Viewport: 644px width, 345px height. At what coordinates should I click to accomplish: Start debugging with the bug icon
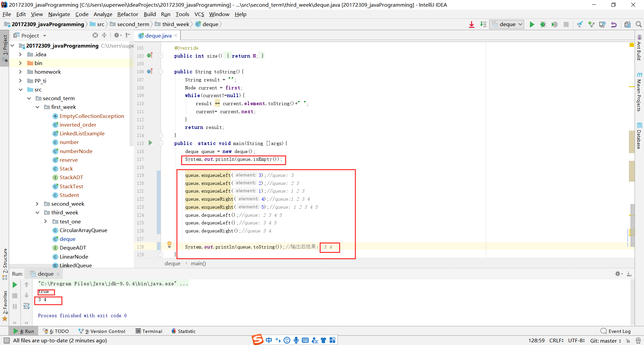(x=543, y=24)
